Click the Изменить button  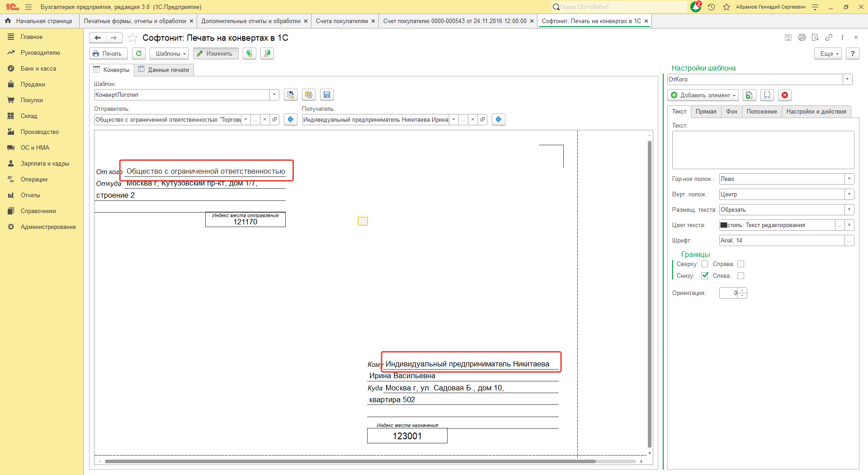215,53
